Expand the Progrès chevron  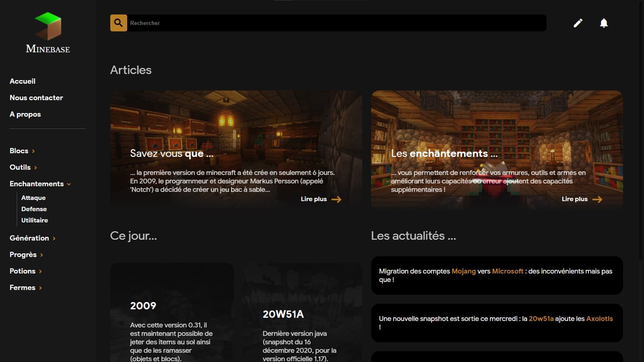point(41,255)
